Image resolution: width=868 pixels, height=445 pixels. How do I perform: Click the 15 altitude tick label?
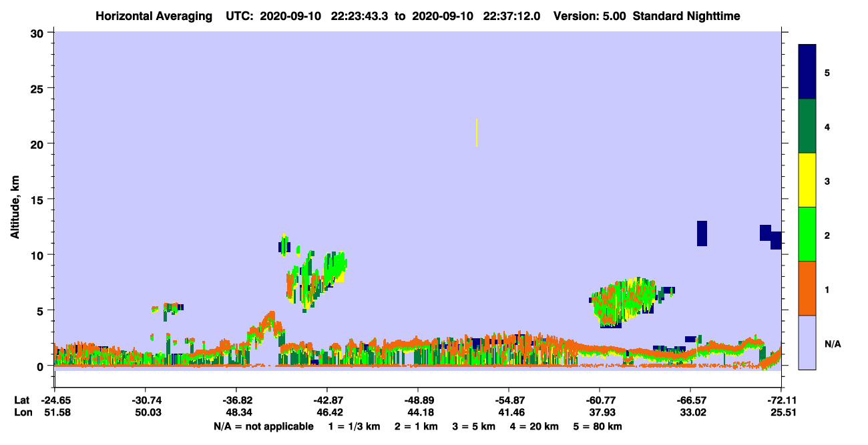[39, 199]
